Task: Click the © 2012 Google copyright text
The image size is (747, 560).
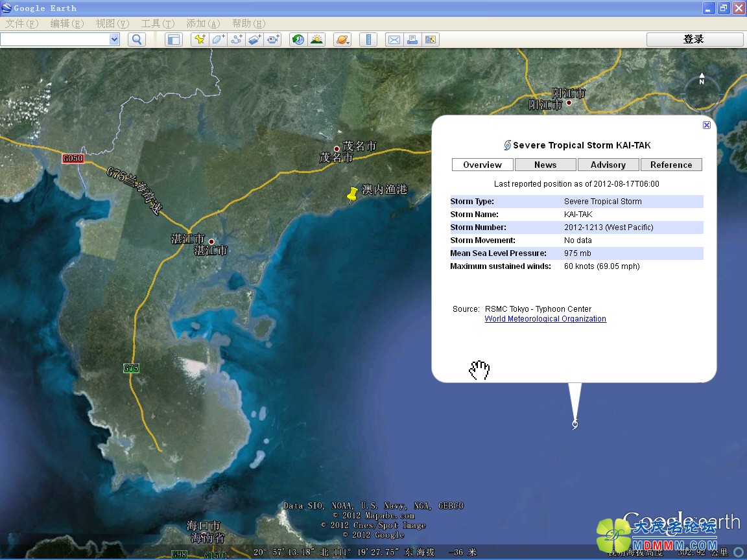Action: (x=373, y=535)
